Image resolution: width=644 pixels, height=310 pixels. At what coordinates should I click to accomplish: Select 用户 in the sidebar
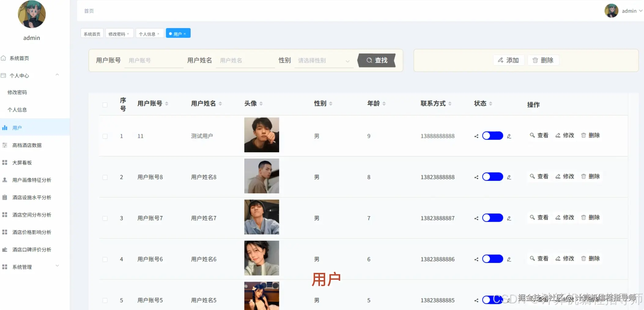35,127
